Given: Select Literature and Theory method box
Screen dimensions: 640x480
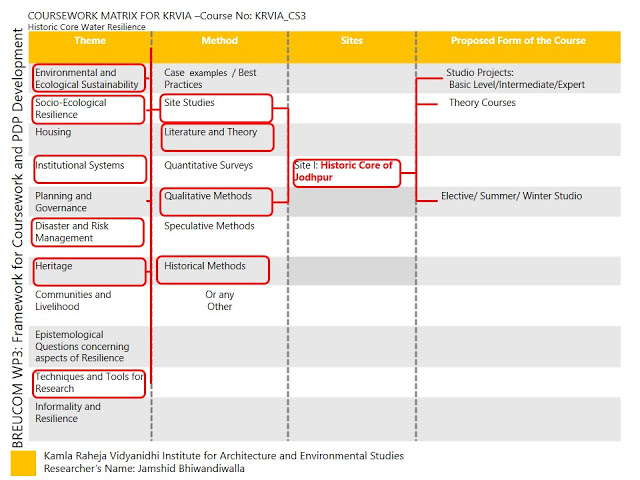Looking at the screenshot, I should pos(216,138).
